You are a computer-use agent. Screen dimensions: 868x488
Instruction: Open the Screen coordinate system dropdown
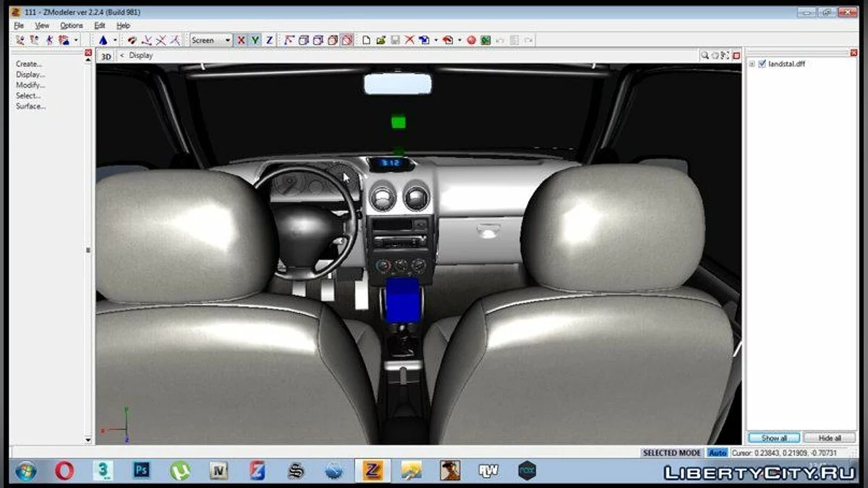[211, 40]
